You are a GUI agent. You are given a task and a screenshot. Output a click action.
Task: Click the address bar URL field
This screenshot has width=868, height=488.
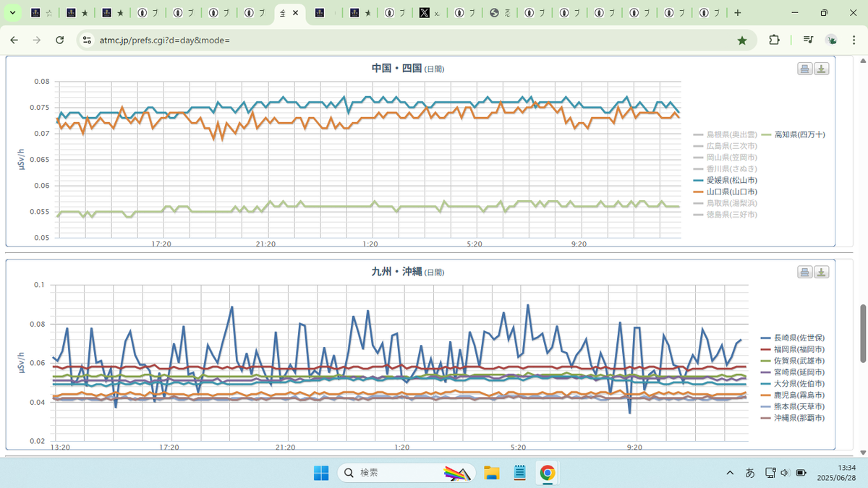[405, 40]
